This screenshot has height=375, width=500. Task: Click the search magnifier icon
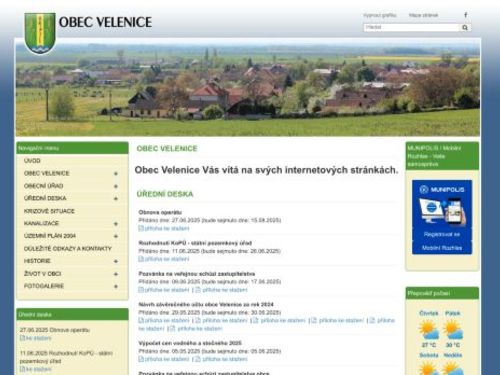[x=465, y=28]
